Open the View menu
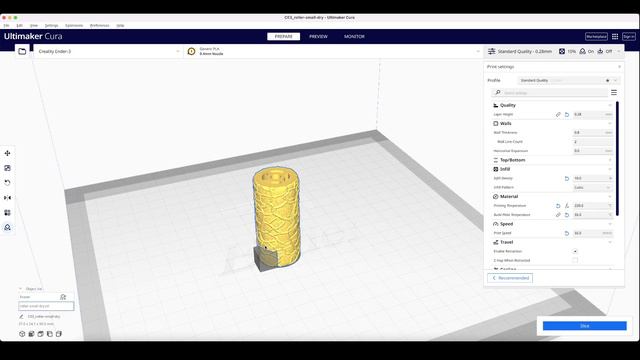The width and height of the screenshot is (640, 360). pyautogui.click(x=34, y=25)
